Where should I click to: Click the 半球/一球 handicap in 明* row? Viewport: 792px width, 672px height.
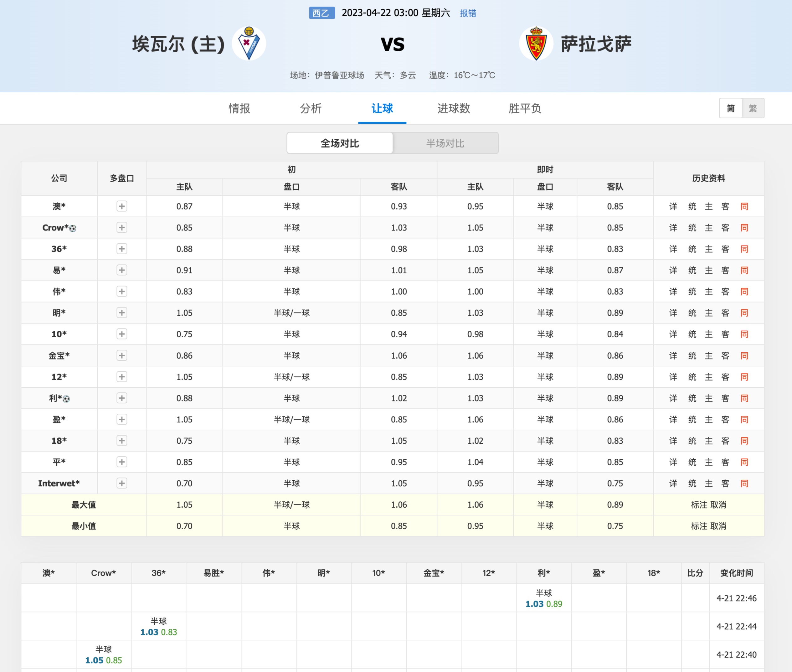pyautogui.click(x=292, y=313)
